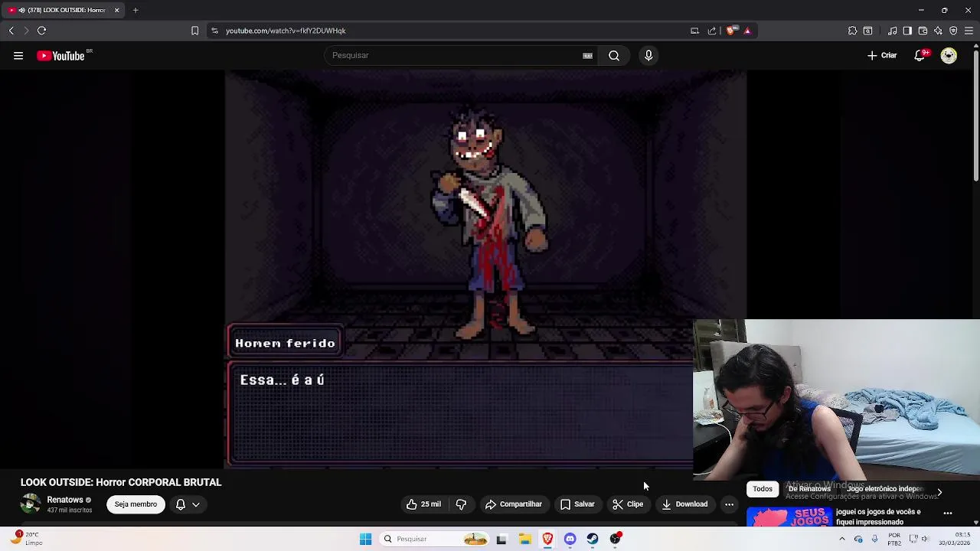Go to YouTube home via logo
980x551 pixels.
60,55
